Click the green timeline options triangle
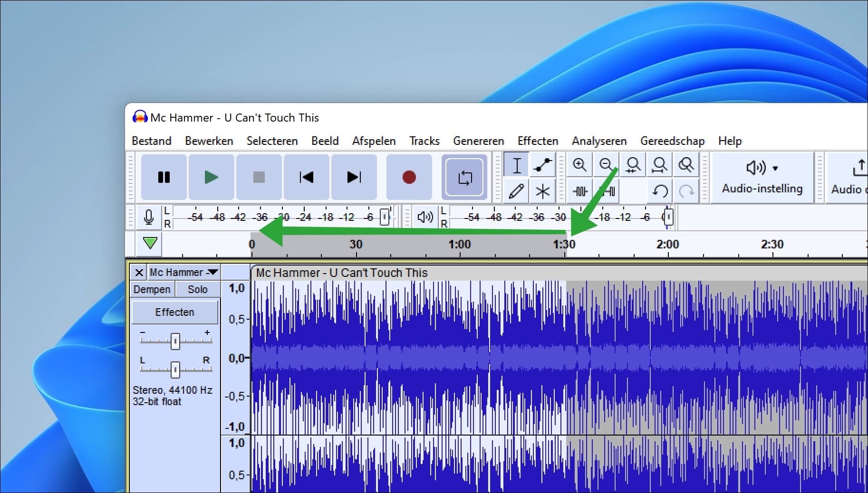The image size is (868, 493). (x=150, y=243)
